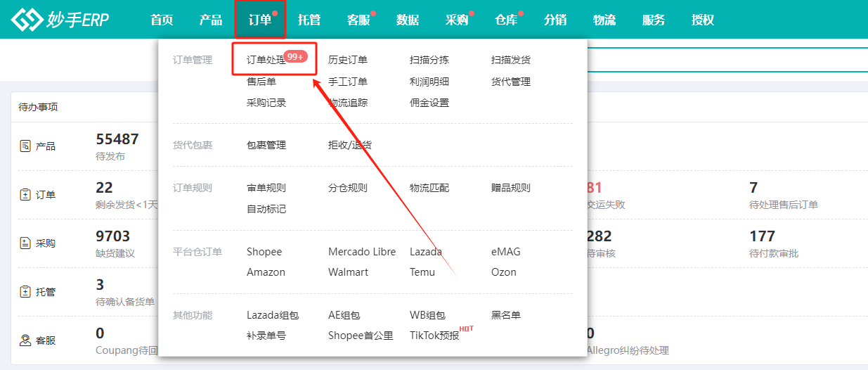Open the 采购 top menu
Screen dimensions: 868x370
pyautogui.click(x=457, y=20)
